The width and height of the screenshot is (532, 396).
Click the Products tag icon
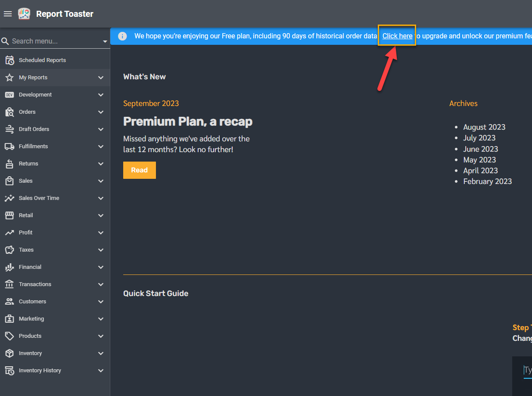(x=9, y=336)
